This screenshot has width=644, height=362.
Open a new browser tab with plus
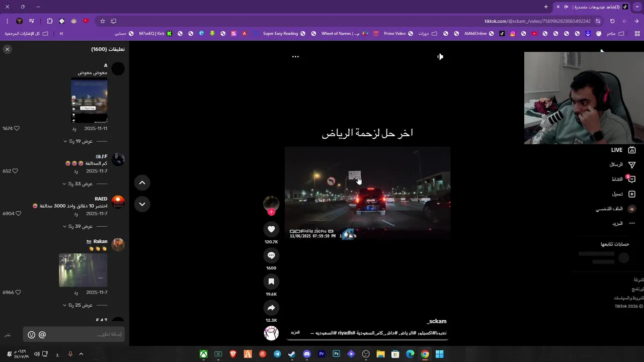point(546,7)
